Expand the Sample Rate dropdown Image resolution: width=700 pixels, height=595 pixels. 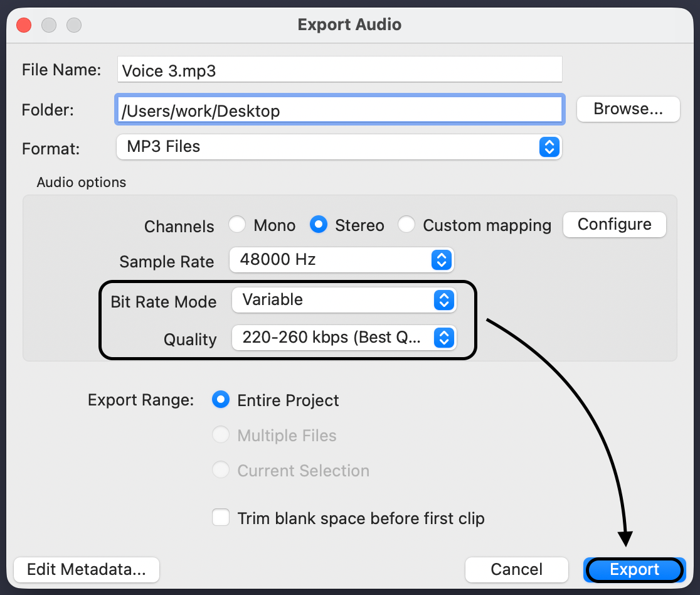pos(341,260)
